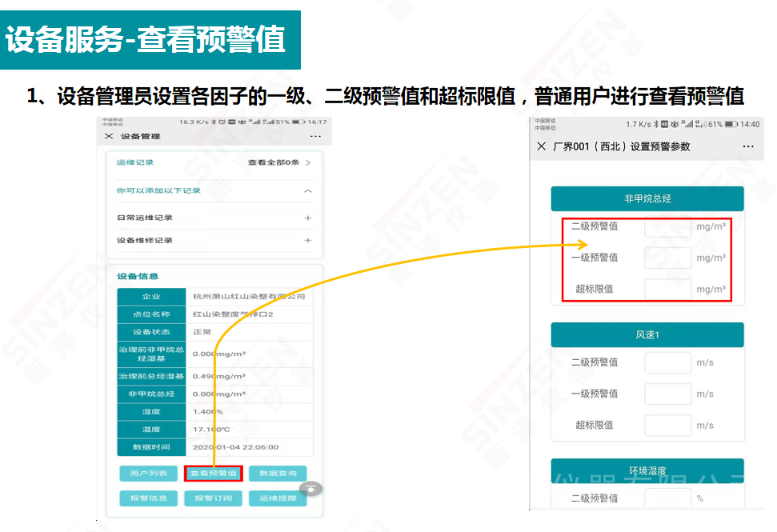Open the three-dot menu on 设置预警参数 page
Screen dimensions: 777x532
tap(748, 146)
